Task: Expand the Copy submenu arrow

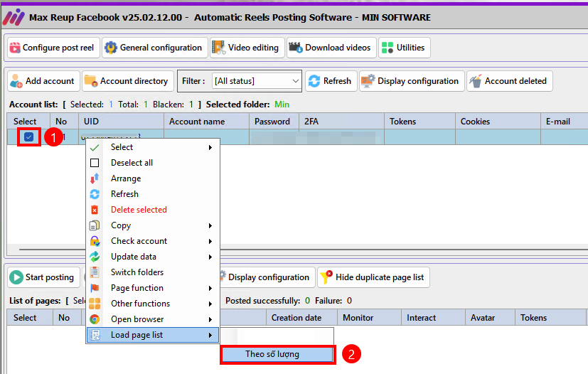Action: tap(210, 225)
